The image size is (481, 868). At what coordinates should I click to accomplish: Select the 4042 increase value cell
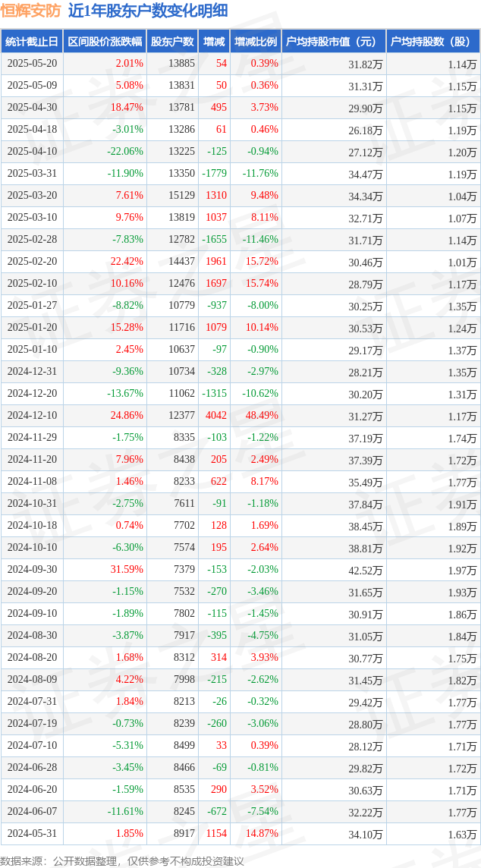click(216, 416)
